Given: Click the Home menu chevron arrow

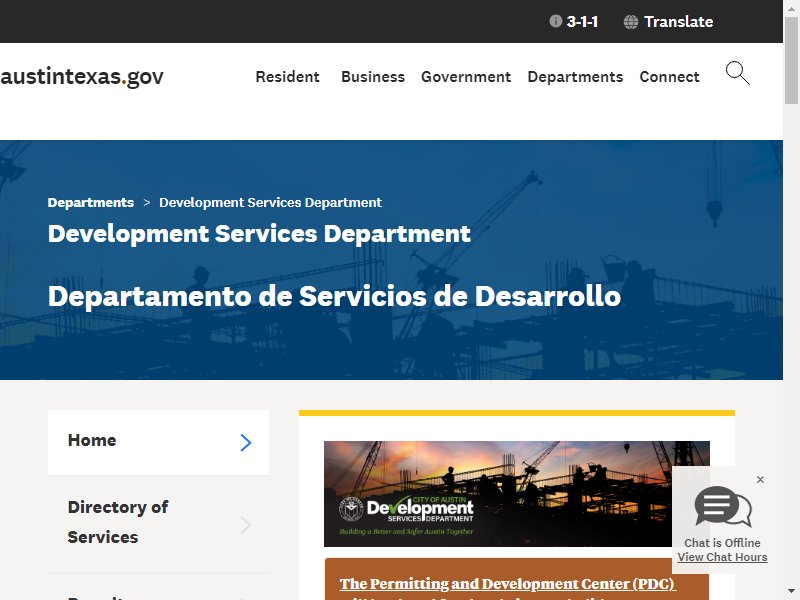Looking at the screenshot, I should click(x=246, y=442).
